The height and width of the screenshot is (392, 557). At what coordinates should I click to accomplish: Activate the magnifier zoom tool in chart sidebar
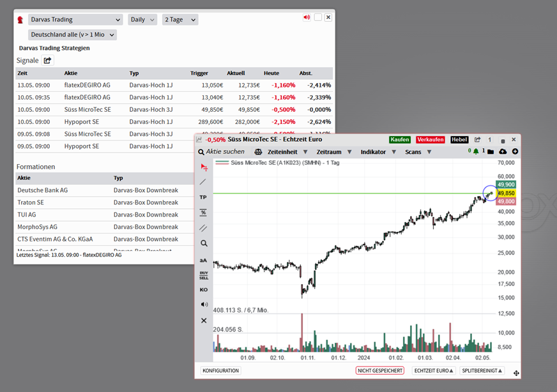pyautogui.click(x=204, y=243)
